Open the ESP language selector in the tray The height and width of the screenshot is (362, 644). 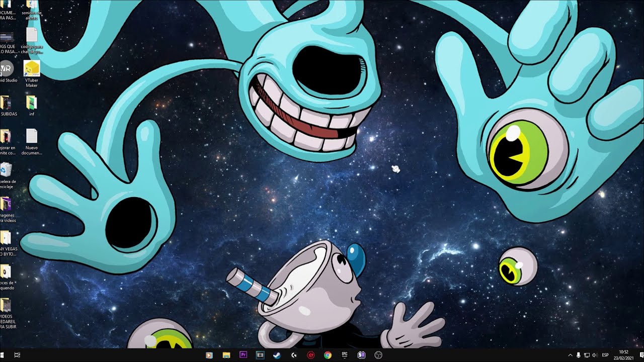tap(605, 354)
